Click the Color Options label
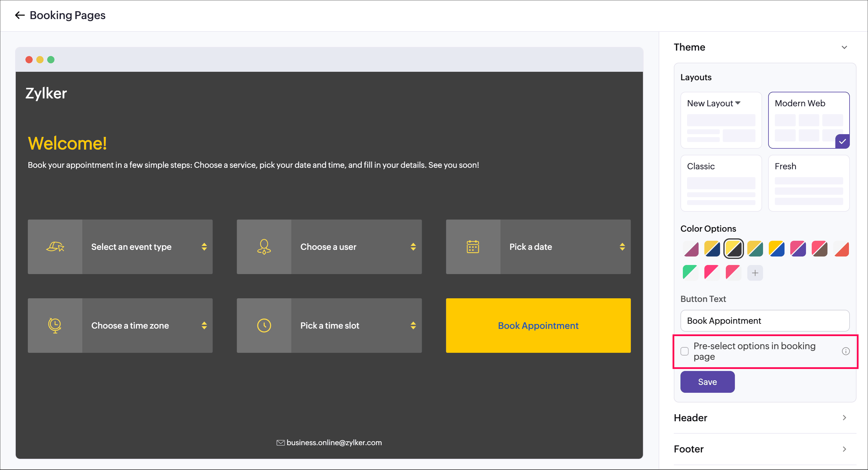The width and height of the screenshot is (868, 470). tap(708, 229)
